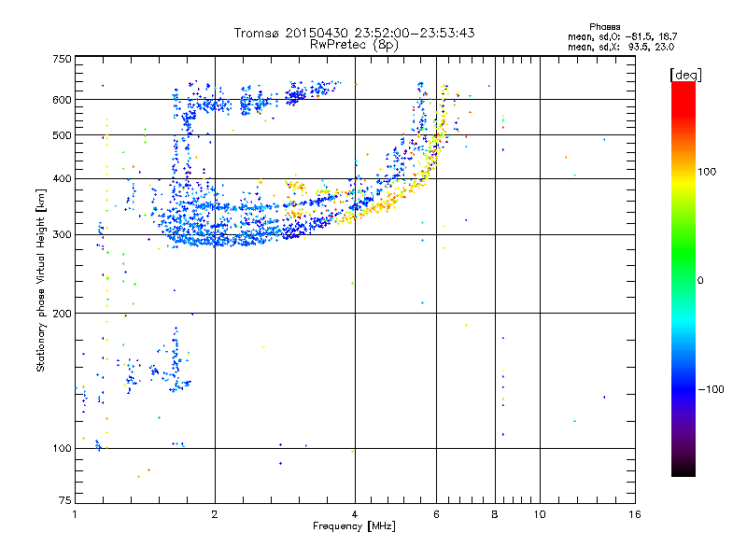
Task: Click the x-axis "6" tick label
Action: coord(436,514)
